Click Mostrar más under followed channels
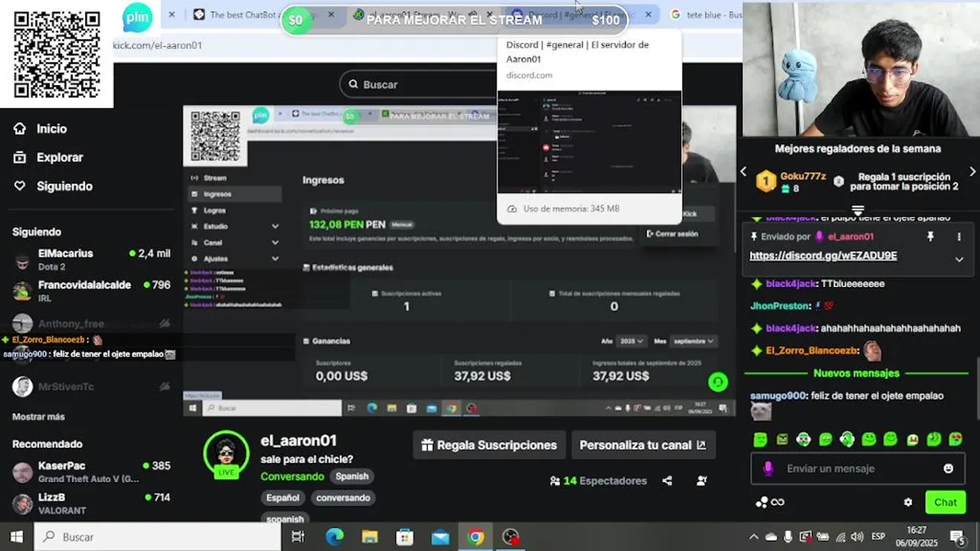This screenshot has width=980, height=551. (38, 416)
